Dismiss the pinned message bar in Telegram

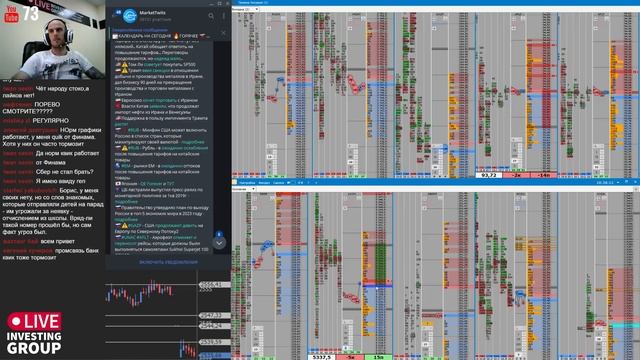tap(223, 33)
